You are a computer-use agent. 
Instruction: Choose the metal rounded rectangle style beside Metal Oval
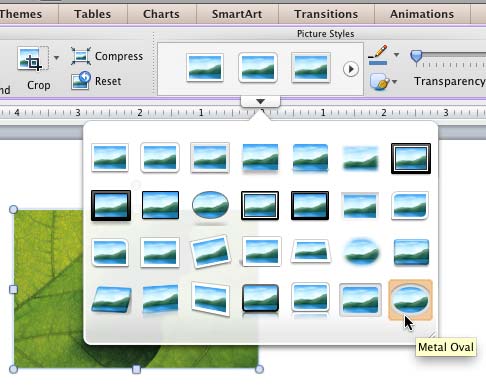[360, 299]
